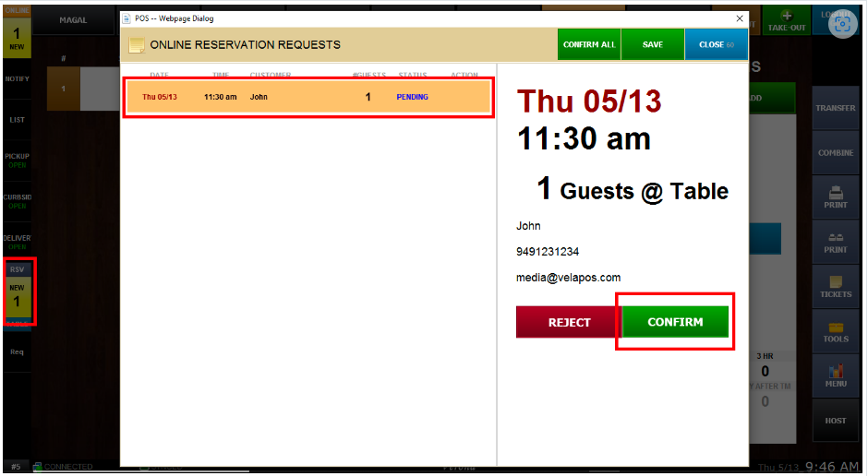This screenshot has width=868, height=476.
Task: Open the MAGAL tab at top
Action: (x=73, y=21)
